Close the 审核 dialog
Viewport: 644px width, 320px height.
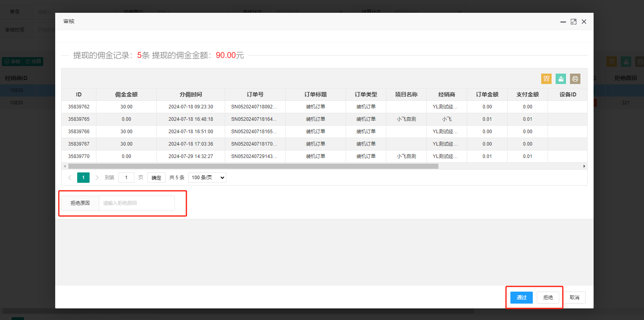point(584,22)
